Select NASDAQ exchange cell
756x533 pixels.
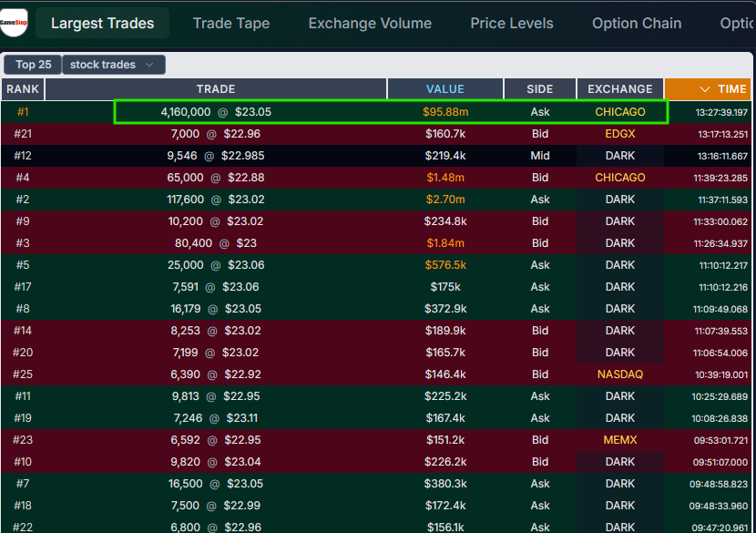click(620, 374)
